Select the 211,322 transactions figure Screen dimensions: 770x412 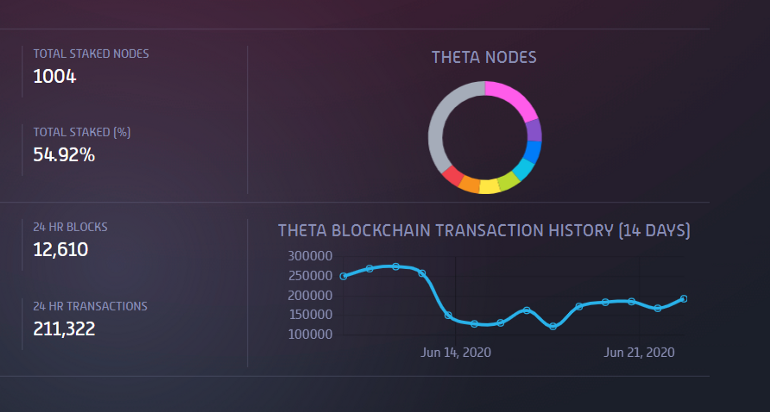pyautogui.click(x=64, y=328)
